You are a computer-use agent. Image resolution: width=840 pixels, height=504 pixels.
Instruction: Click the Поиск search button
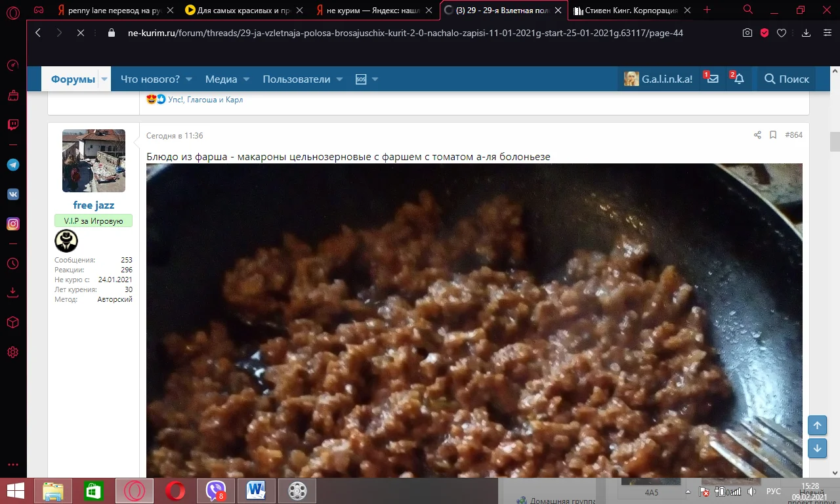click(x=786, y=79)
